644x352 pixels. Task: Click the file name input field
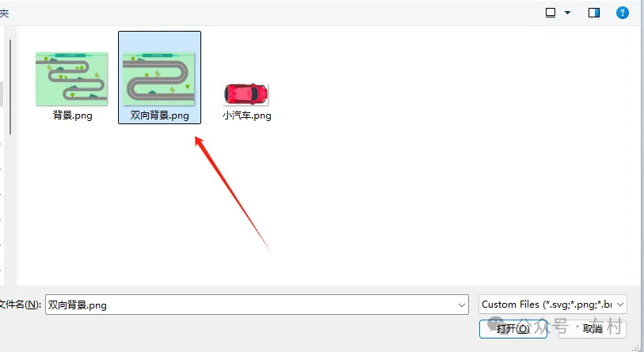(x=257, y=305)
